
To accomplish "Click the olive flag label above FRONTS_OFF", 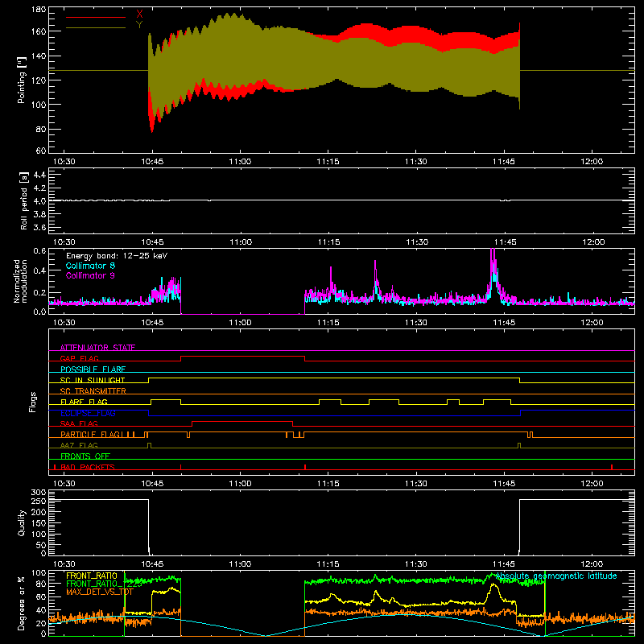I will tap(79, 445).
